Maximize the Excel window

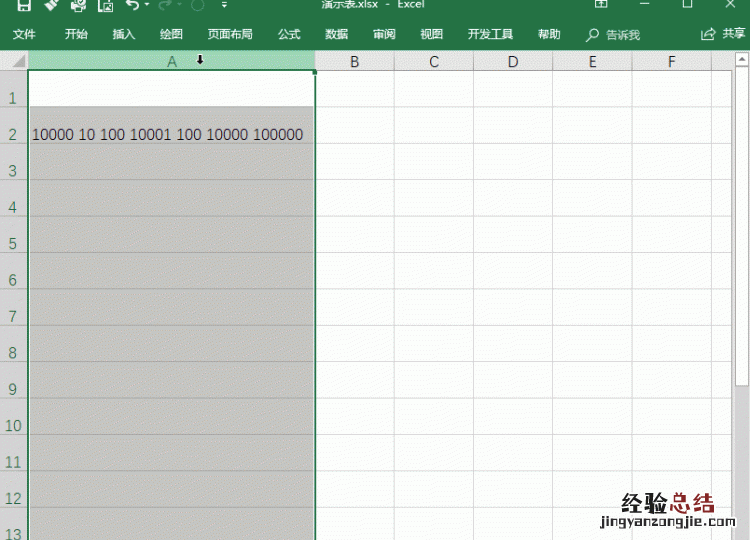pos(687,4)
